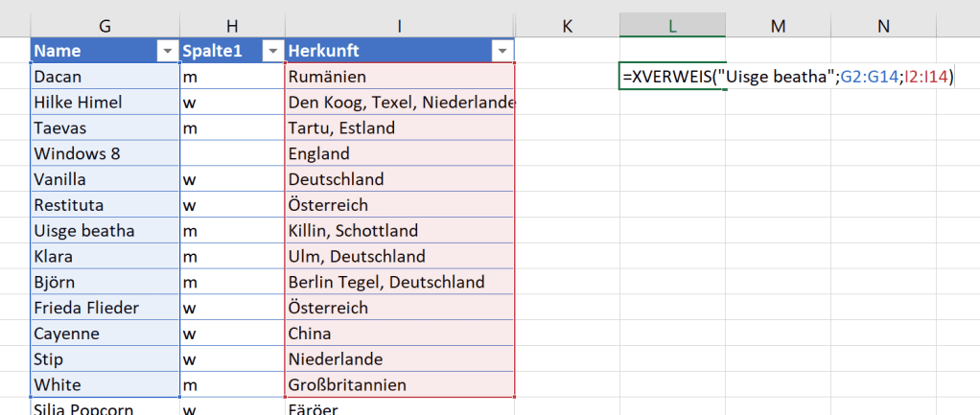980x415 pixels.
Task: Click the cell with Killin, Schottland
Action: (399, 231)
